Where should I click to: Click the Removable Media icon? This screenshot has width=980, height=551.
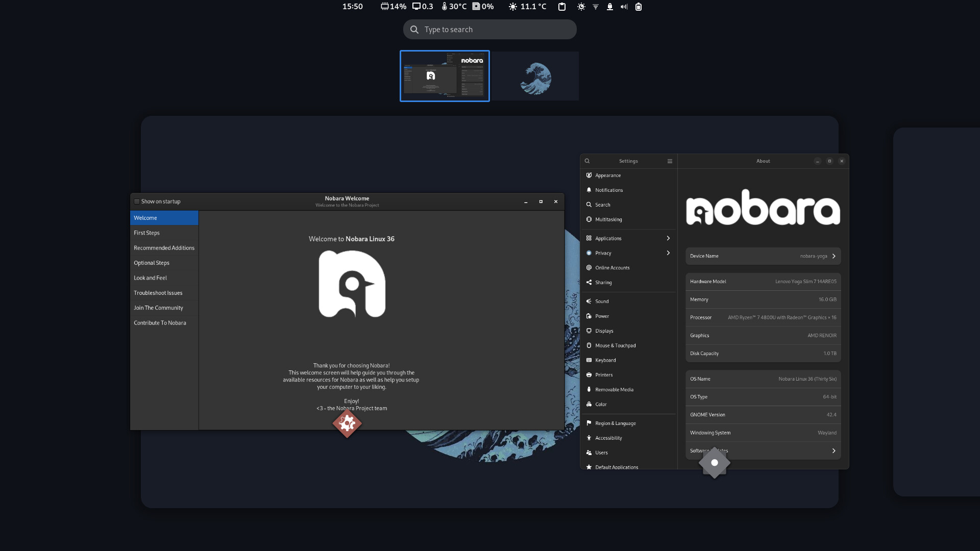pyautogui.click(x=589, y=389)
